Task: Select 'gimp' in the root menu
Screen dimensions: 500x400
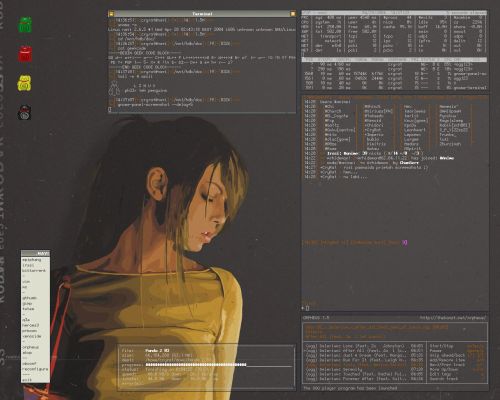Action: pyautogui.click(x=27, y=303)
